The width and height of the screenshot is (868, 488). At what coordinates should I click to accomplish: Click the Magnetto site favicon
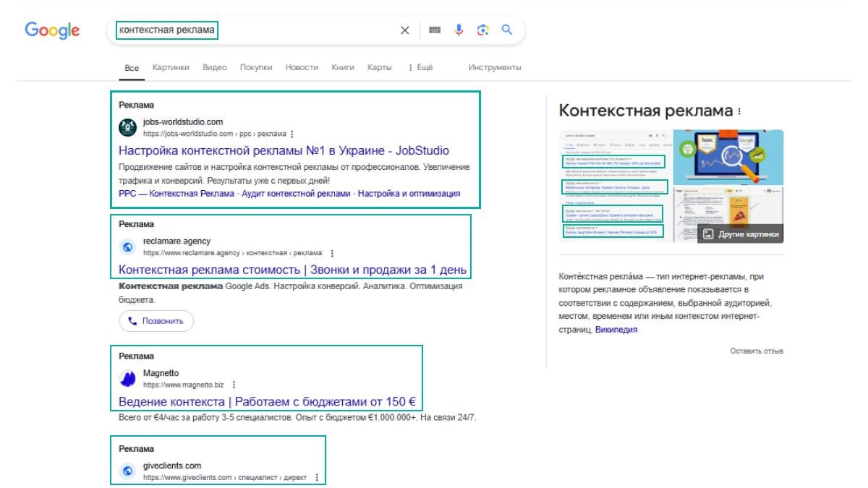click(x=127, y=378)
